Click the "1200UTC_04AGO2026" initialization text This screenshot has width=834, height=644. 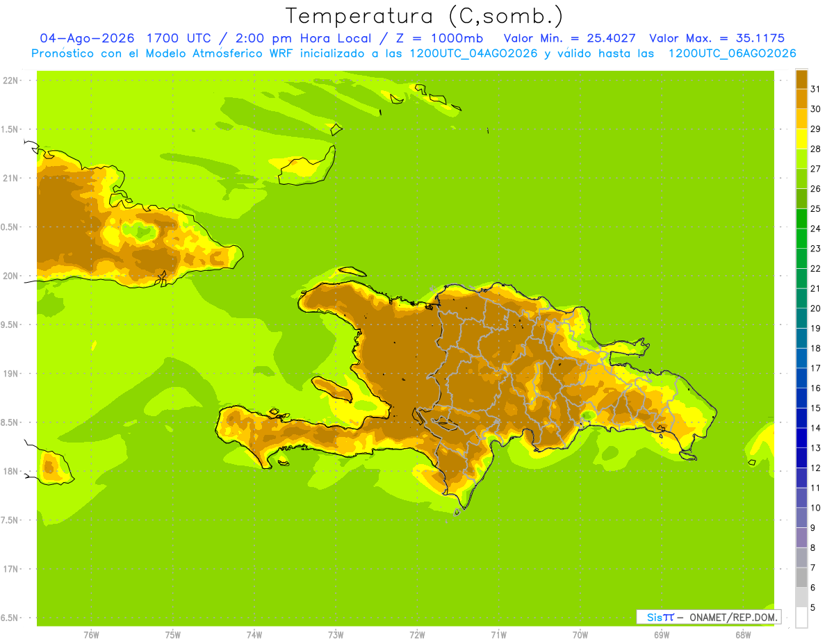pyautogui.click(x=474, y=53)
